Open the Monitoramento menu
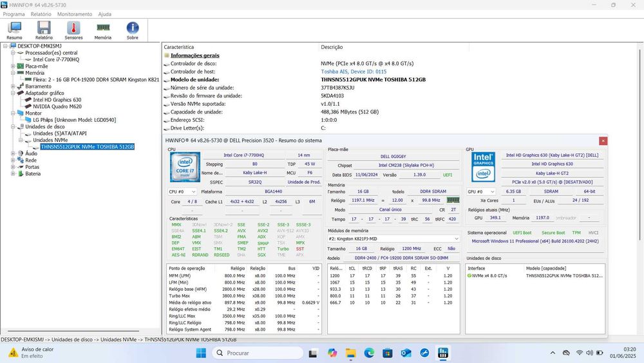This screenshot has height=363, width=644. (75, 14)
